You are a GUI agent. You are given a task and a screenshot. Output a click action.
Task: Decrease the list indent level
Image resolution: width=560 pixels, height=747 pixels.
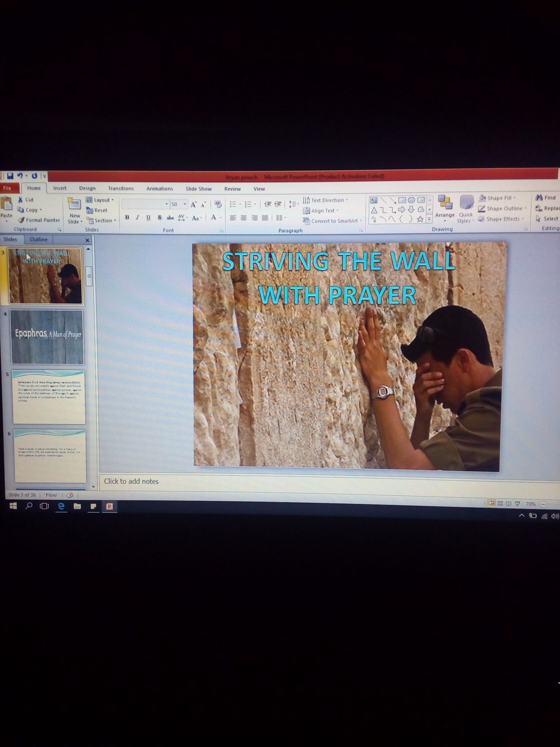click(268, 204)
